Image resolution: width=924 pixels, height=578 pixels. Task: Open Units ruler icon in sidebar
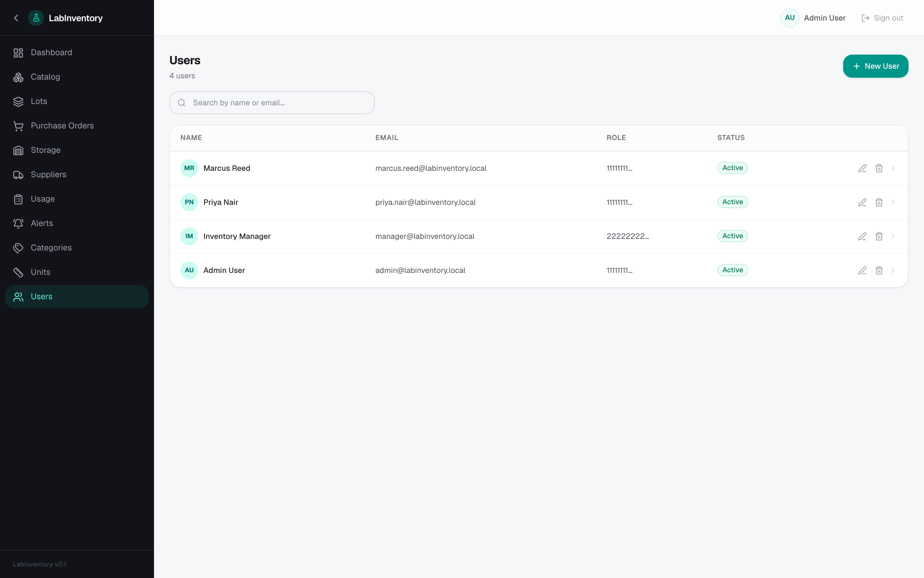pos(18,272)
